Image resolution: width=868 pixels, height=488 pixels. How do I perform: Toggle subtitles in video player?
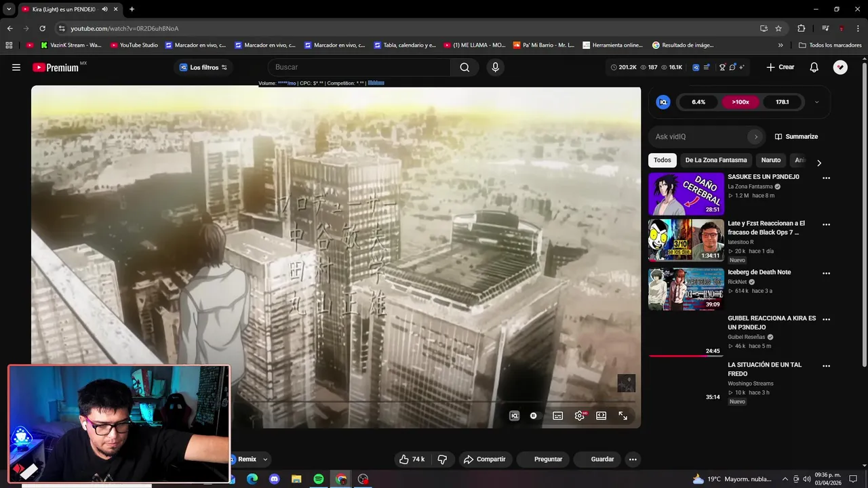pyautogui.click(x=557, y=416)
